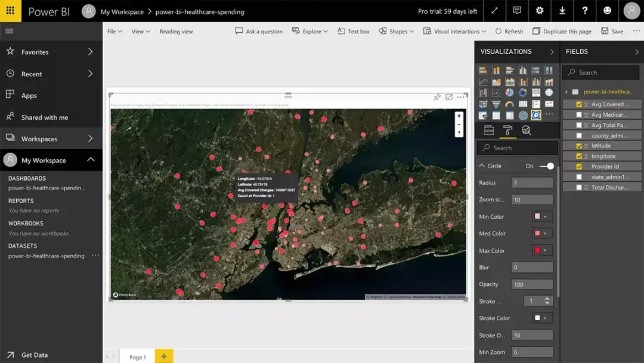The height and width of the screenshot is (363, 644).
Task: Select the funnel chart visualization icon
Action: [x=496, y=105]
